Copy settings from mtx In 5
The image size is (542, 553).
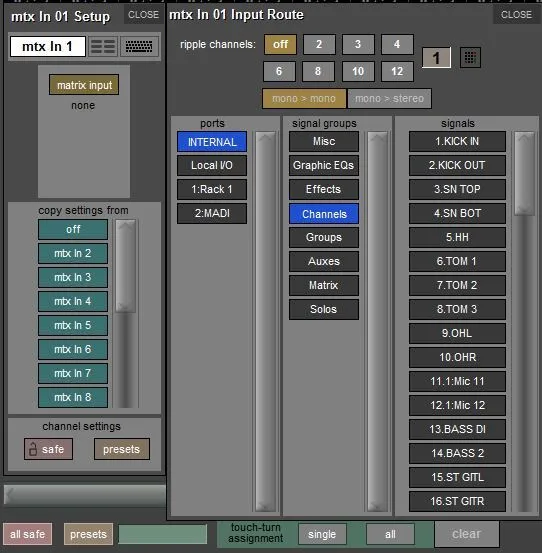73,325
